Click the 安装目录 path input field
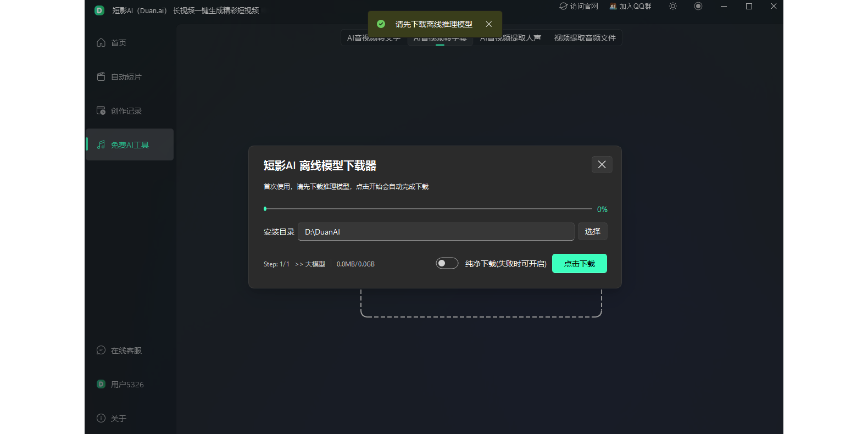 (x=436, y=232)
